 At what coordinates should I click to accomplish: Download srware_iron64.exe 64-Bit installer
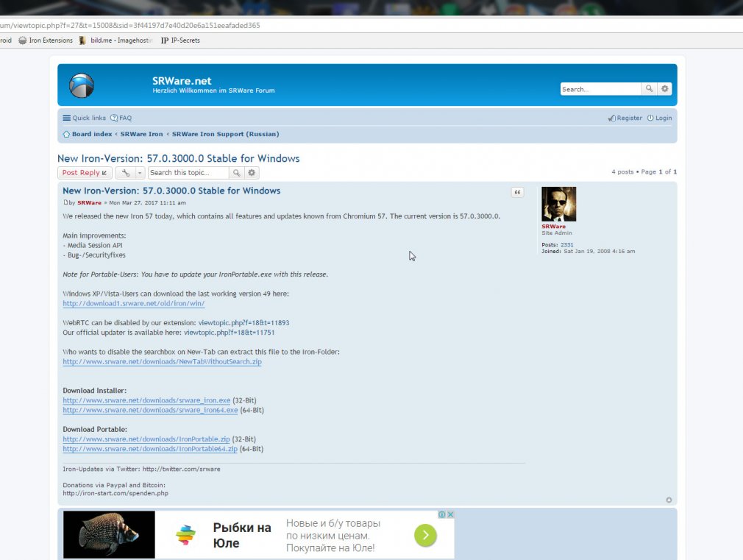pyautogui.click(x=150, y=410)
